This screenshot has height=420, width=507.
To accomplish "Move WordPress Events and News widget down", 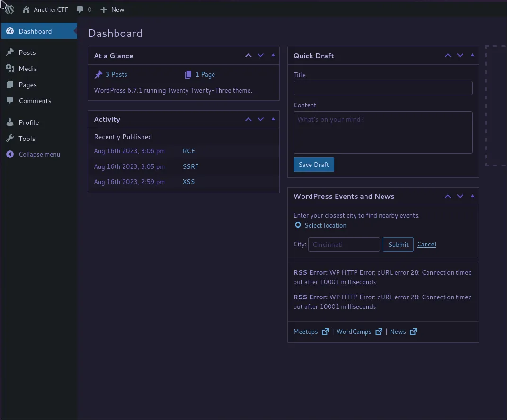I will (460, 196).
